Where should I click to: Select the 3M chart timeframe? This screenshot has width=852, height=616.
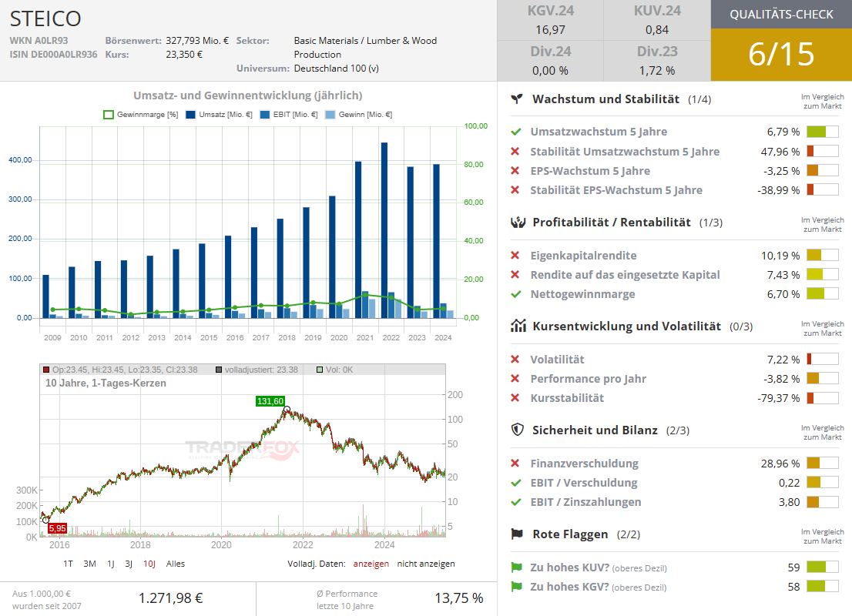pyautogui.click(x=89, y=564)
